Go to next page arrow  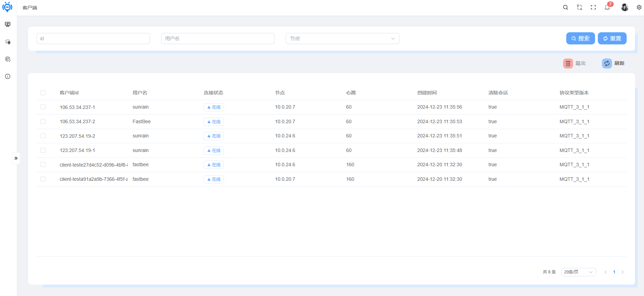click(x=622, y=272)
